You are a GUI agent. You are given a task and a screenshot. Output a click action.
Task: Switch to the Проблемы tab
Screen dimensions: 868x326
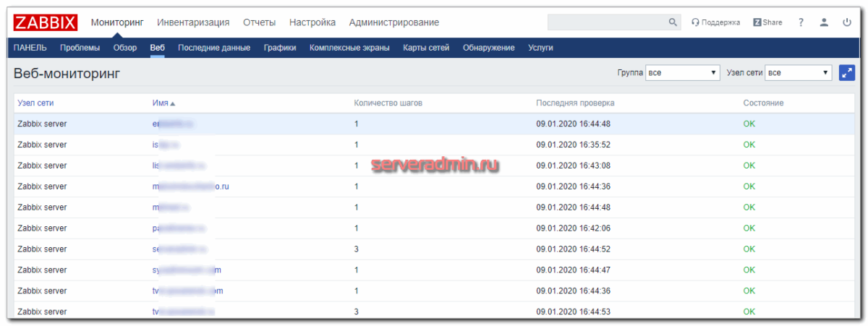click(x=80, y=48)
